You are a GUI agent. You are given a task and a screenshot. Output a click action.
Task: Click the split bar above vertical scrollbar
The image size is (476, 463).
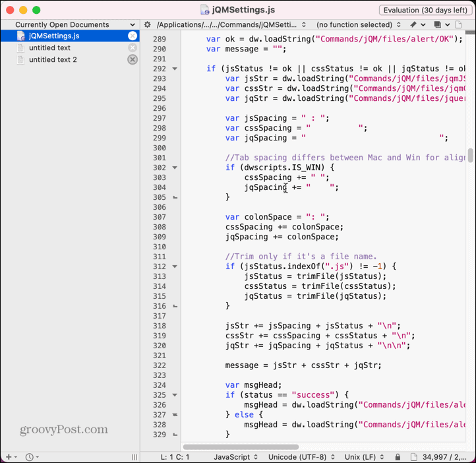coord(470,32)
